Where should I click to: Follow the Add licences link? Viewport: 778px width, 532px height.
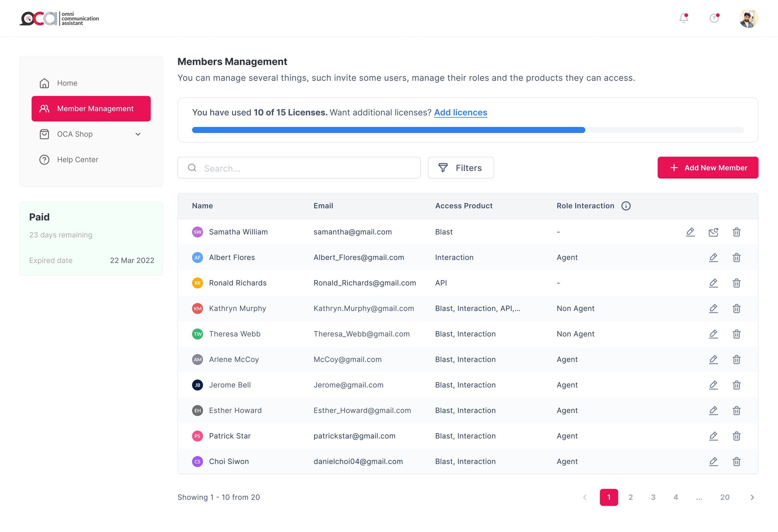tap(460, 112)
